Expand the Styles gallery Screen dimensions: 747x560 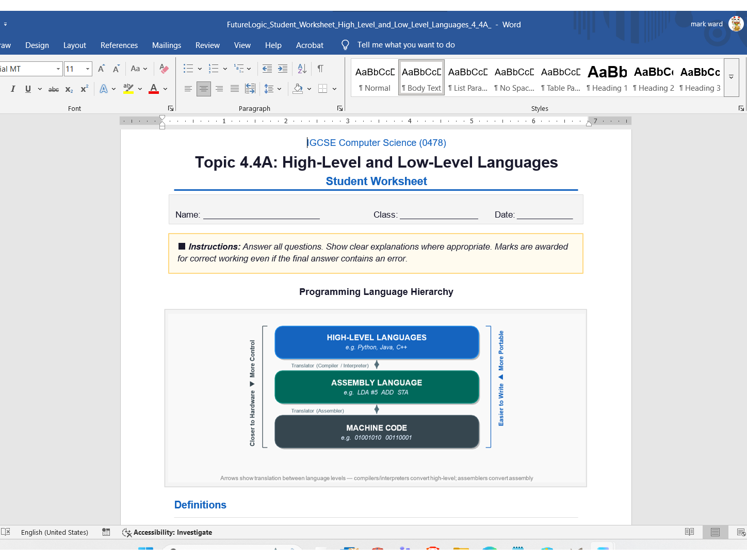[731, 77]
